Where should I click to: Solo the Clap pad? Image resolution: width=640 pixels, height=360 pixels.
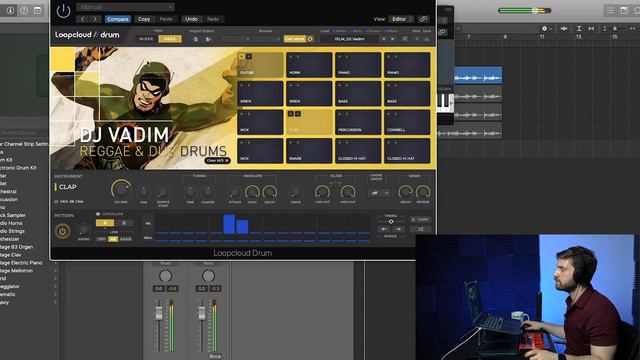pos(298,114)
